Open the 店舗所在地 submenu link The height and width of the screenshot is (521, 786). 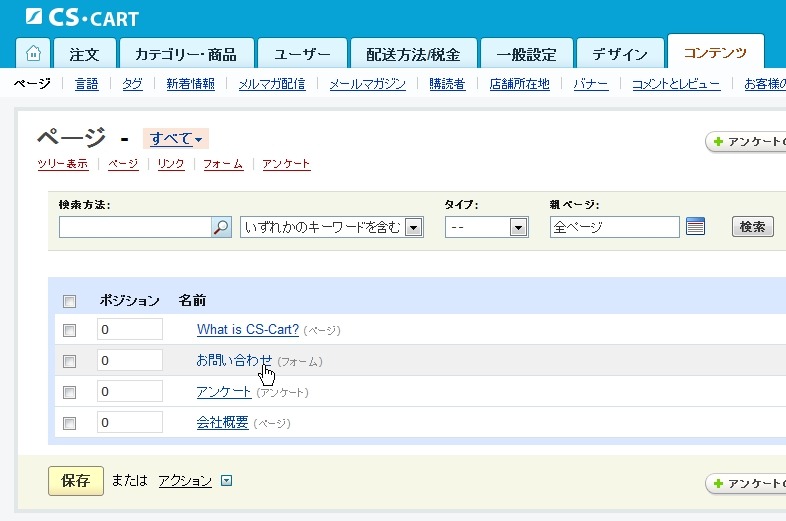[519, 84]
